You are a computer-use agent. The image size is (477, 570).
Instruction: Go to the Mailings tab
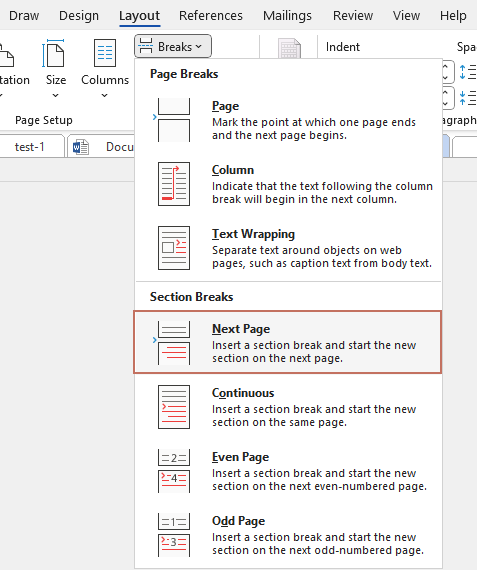(x=287, y=16)
